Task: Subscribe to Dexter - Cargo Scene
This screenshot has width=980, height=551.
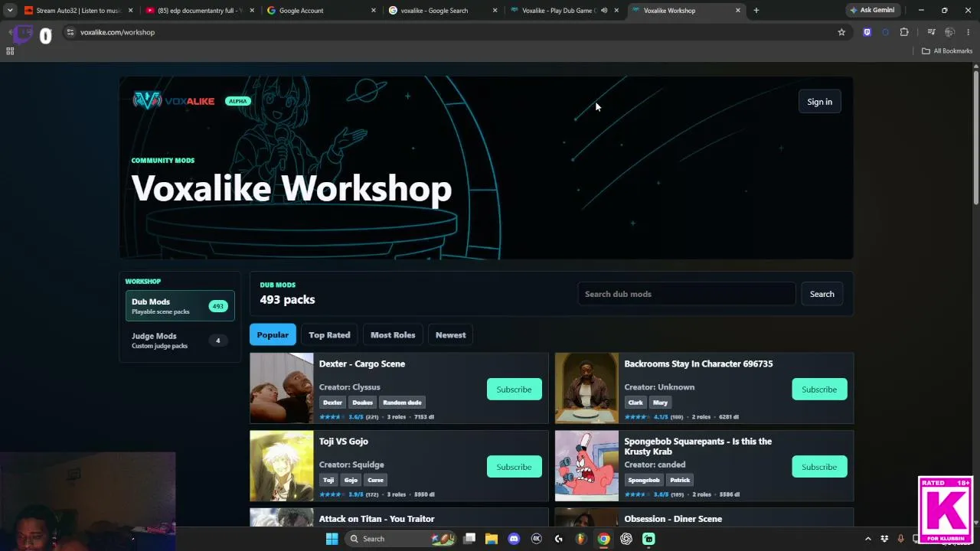Action: (514, 390)
